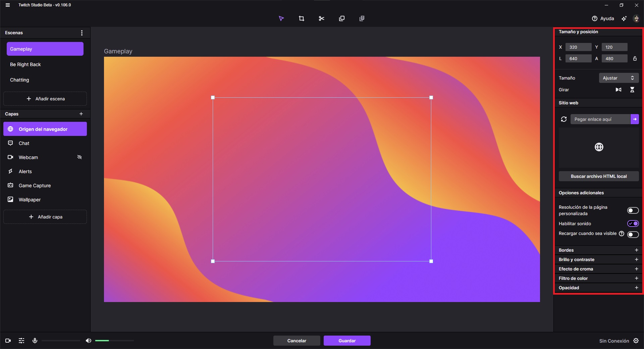The image size is (644, 349).
Task: Enable Recargar cuando sea visible toggle
Action: pos(633,234)
